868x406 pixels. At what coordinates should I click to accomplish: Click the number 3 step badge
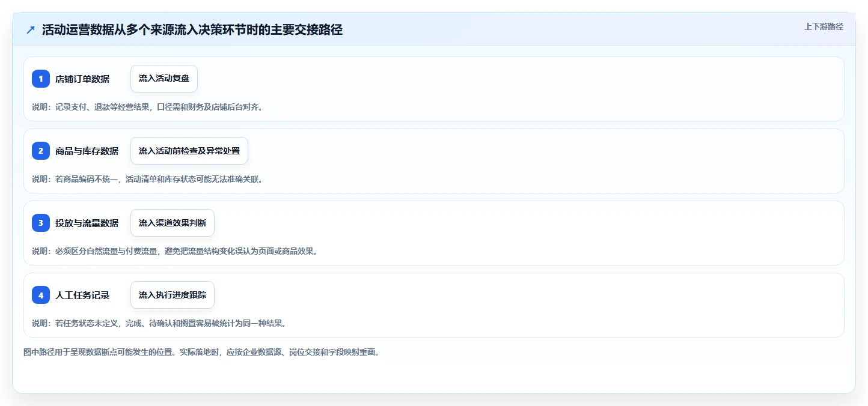41,223
